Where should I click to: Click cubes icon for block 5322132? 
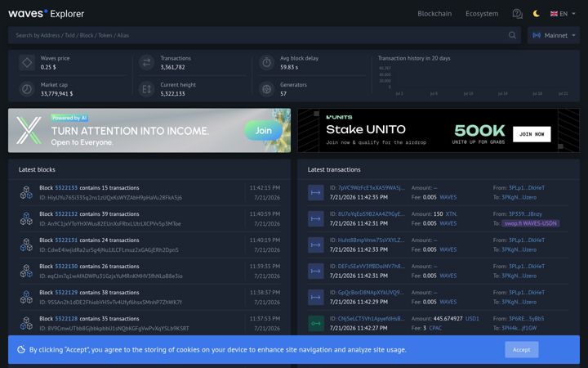coord(26,218)
